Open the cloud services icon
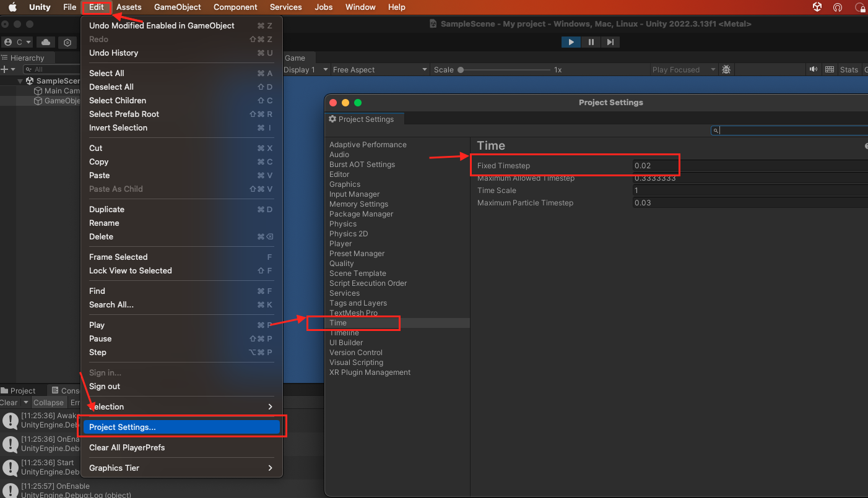 point(46,42)
